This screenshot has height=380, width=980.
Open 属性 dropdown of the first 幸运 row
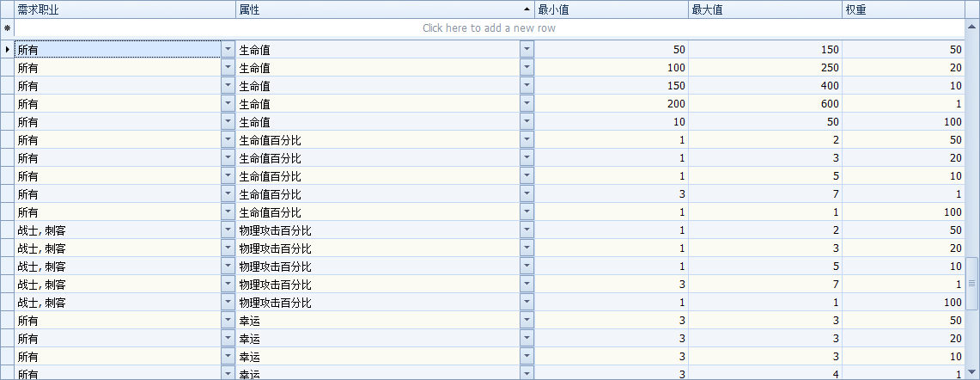tap(527, 321)
